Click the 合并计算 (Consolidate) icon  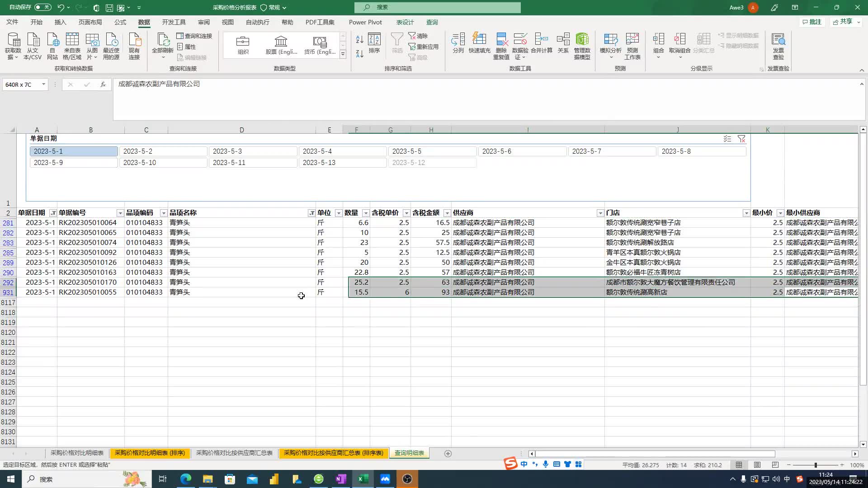click(542, 43)
